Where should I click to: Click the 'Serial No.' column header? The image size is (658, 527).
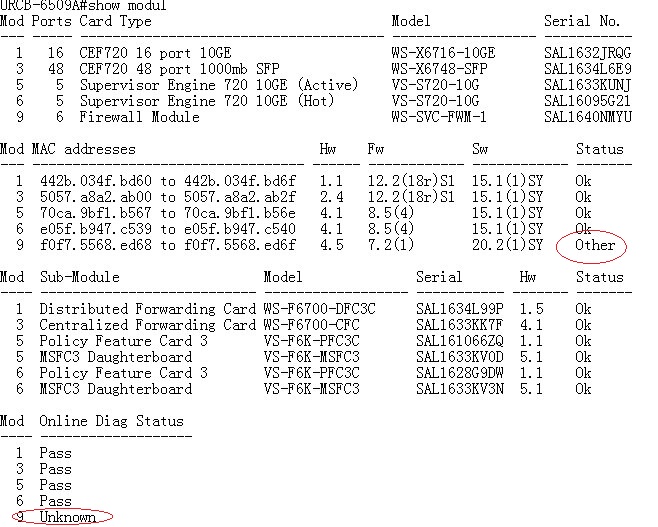pyautogui.click(x=582, y=21)
